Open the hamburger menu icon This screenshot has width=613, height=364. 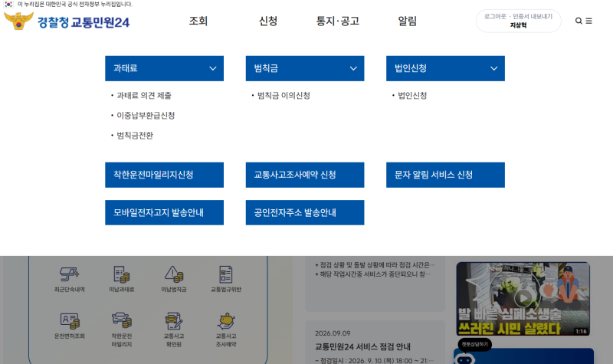tap(588, 21)
